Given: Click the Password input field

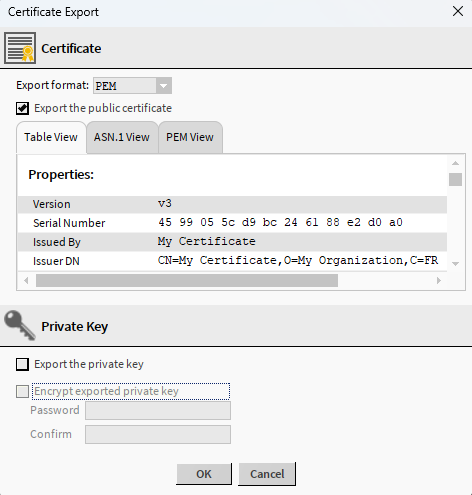Looking at the screenshot, I should (x=158, y=410).
